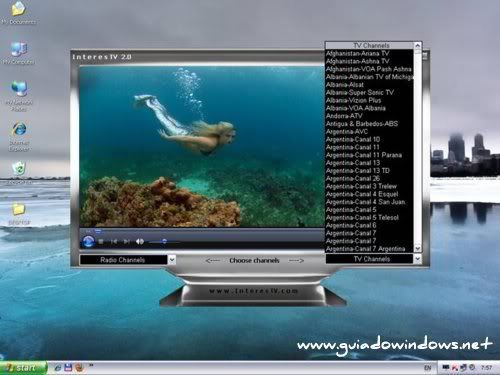Click the channel list scroll-up arrow

coord(417,45)
